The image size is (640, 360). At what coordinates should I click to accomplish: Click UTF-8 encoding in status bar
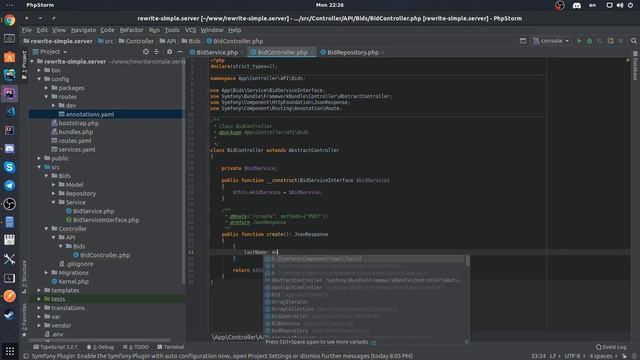coord(572,356)
